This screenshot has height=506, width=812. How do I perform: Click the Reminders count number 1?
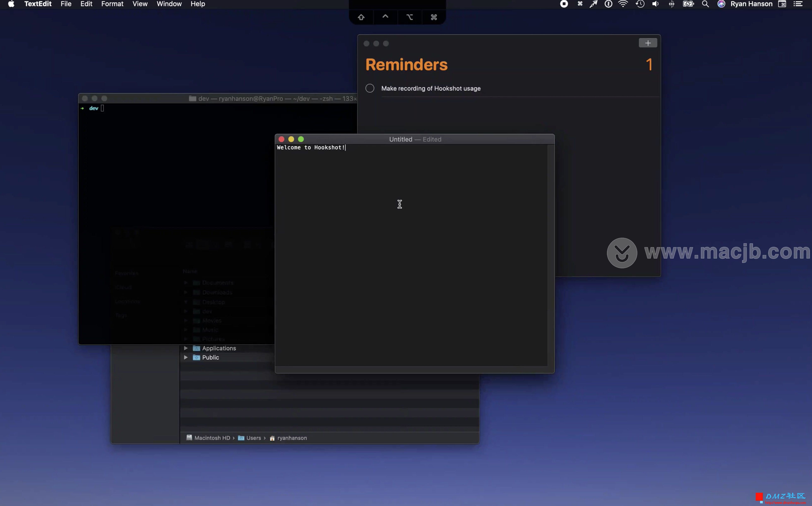(649, 64)
